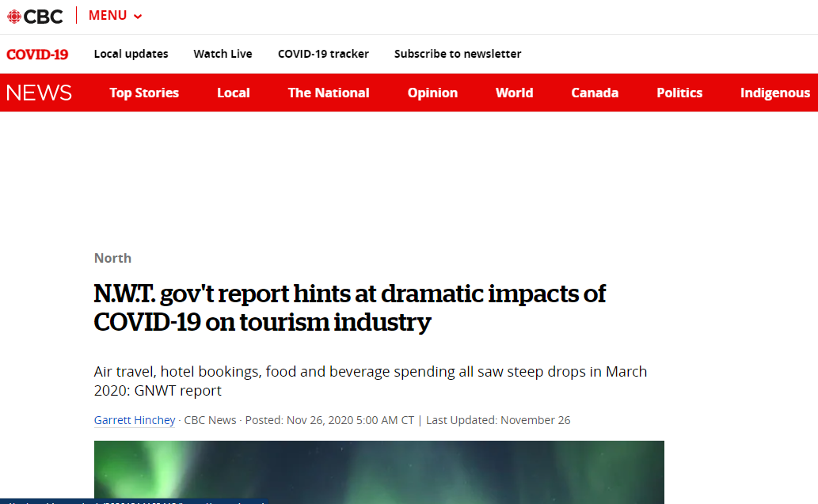Expand the MENU dropdown chevron
Viewport: 818px width, 504px height.
tap(138, 17)
